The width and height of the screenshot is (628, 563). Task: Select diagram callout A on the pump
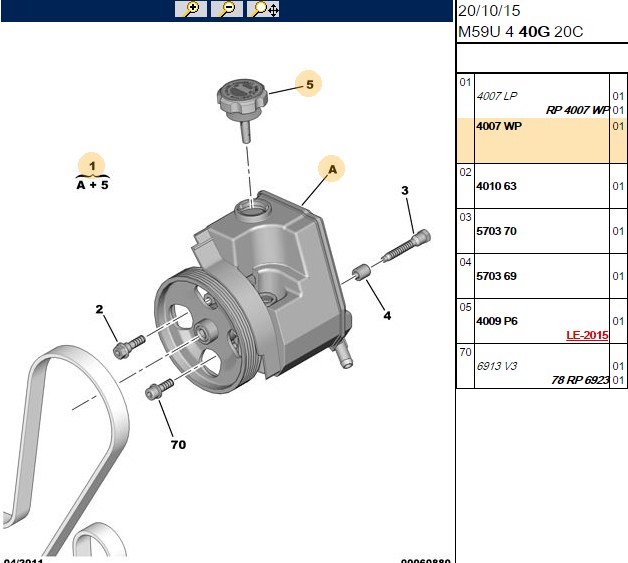point(332,169)
